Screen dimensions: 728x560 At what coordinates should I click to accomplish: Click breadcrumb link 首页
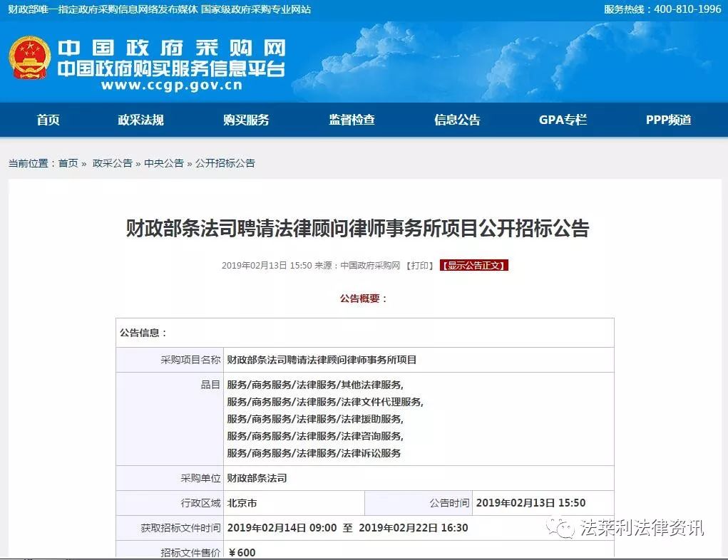68,163
